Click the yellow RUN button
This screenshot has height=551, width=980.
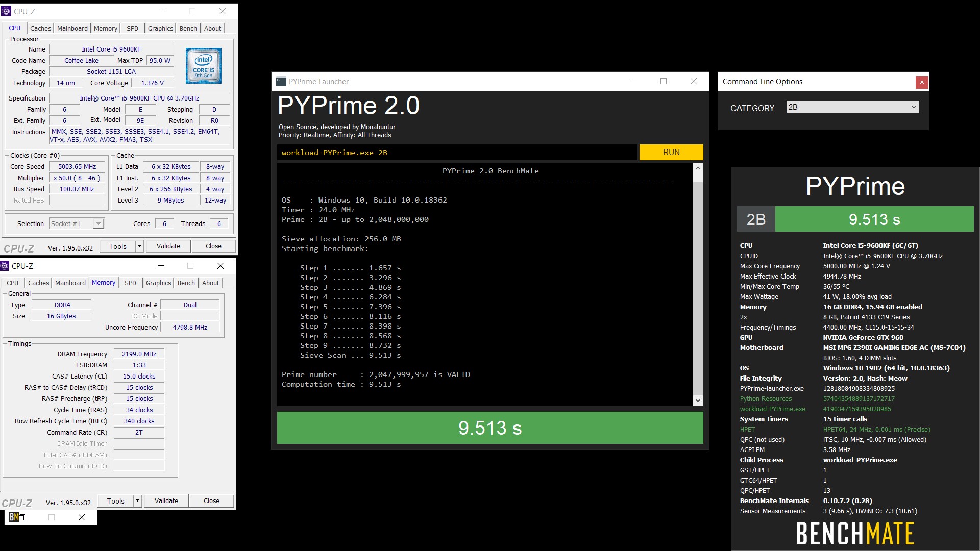click(671, 153)
